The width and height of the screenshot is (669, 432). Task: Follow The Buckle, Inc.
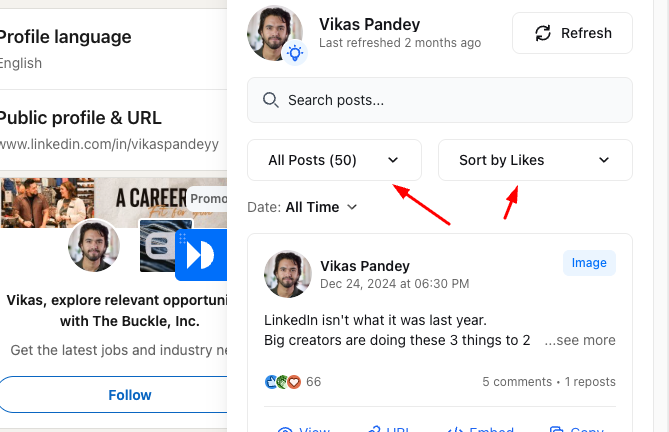(x=129, y=395)
